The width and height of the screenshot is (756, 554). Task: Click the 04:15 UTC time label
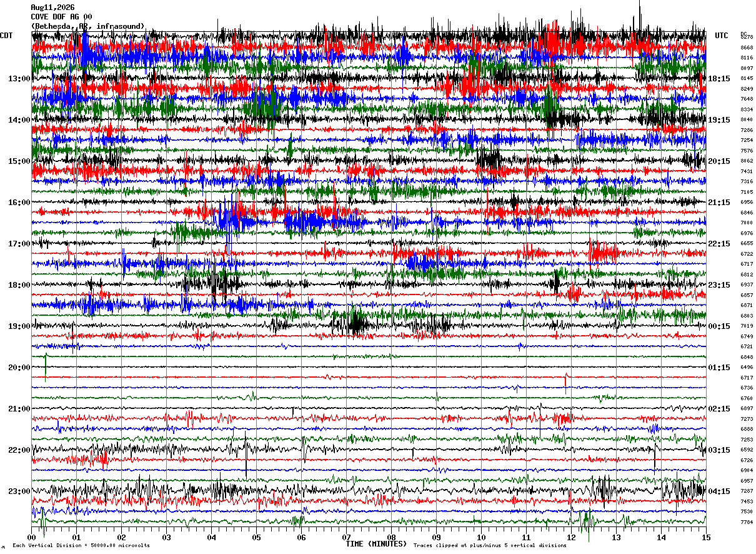(x=719, y=491)
